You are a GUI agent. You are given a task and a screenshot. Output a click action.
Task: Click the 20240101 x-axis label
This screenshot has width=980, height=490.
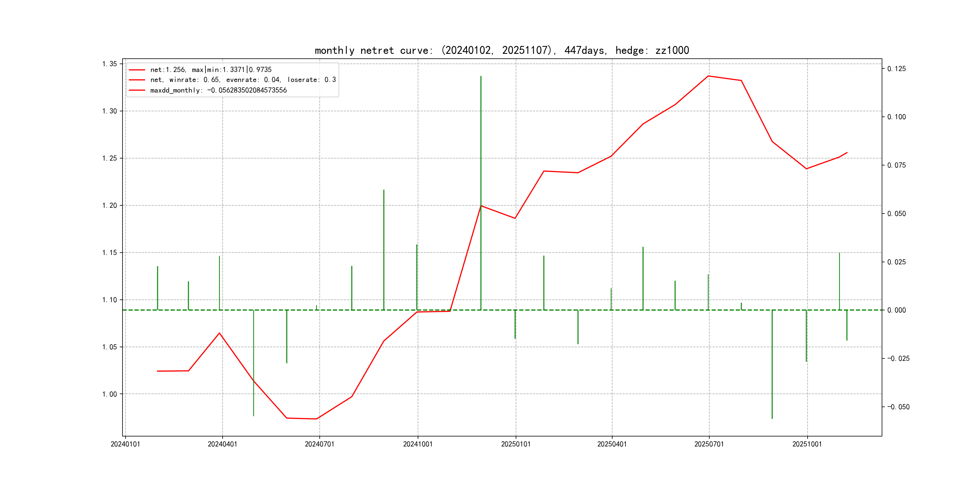coord(125,444)
